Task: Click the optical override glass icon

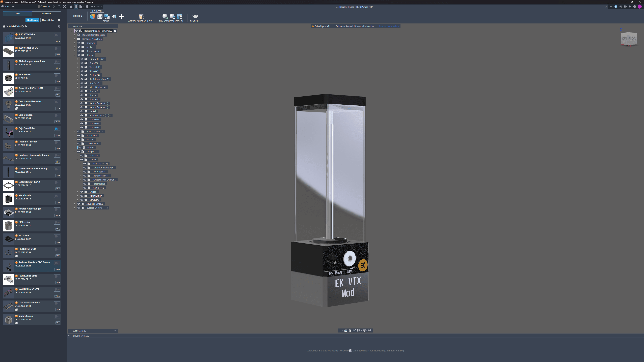Action: coord(141,16)
